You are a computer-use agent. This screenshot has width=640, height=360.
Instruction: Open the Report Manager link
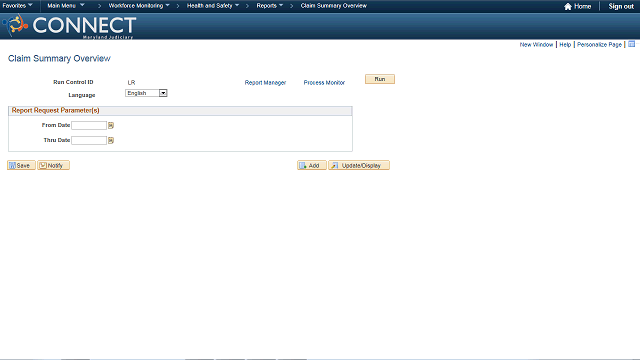pyautogui.click(x=265, y=82)
